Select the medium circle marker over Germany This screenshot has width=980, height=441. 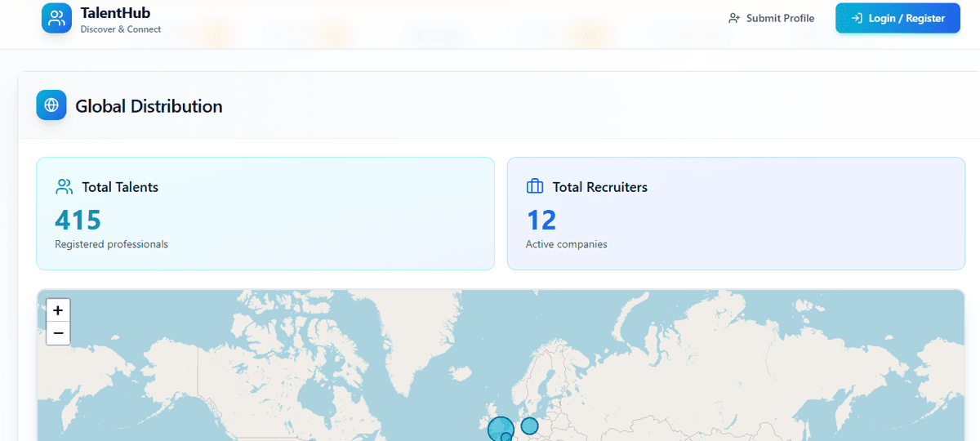coord(530,425)
